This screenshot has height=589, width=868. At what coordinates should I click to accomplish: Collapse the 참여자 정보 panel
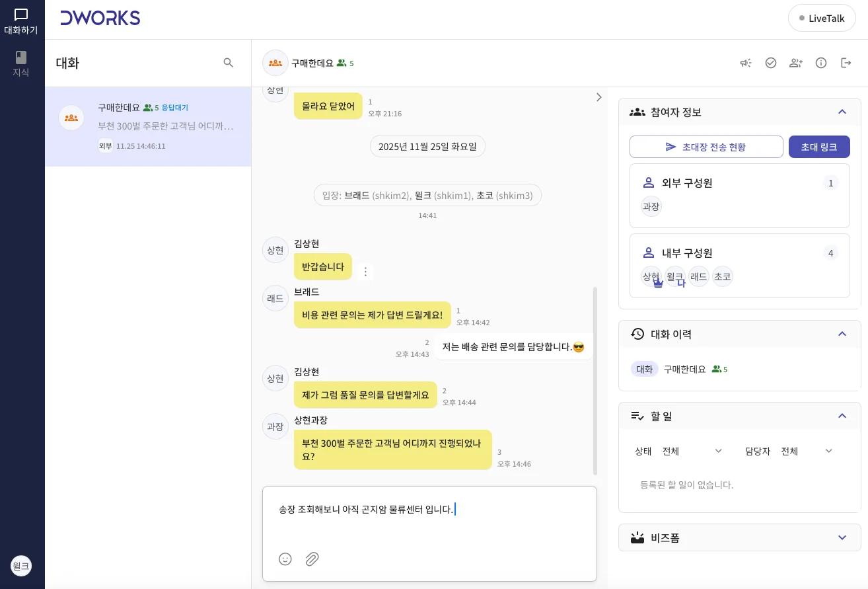(x=842, y=112)
